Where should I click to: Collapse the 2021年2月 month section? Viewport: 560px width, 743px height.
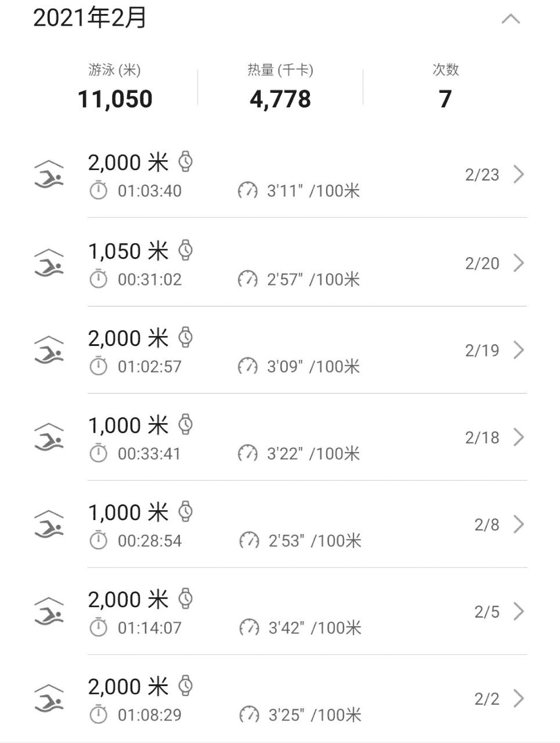point(511,19)
